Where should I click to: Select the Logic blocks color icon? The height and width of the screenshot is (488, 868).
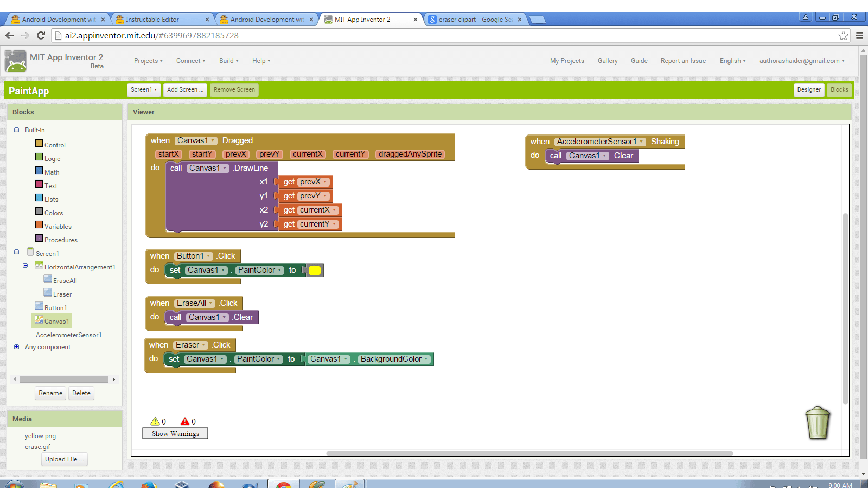coord(39,157)
